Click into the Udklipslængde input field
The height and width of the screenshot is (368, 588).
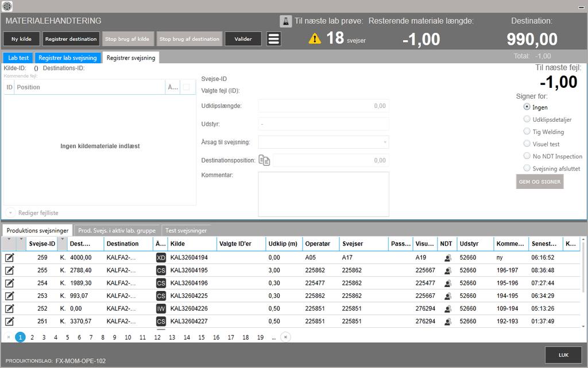pyautogui.click(x=323, y=106)
